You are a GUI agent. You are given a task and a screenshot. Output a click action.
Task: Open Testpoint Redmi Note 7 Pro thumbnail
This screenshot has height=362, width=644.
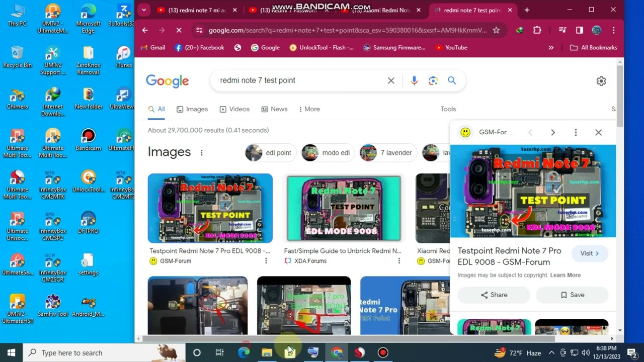pyautogui.click(x=210, y=208)
